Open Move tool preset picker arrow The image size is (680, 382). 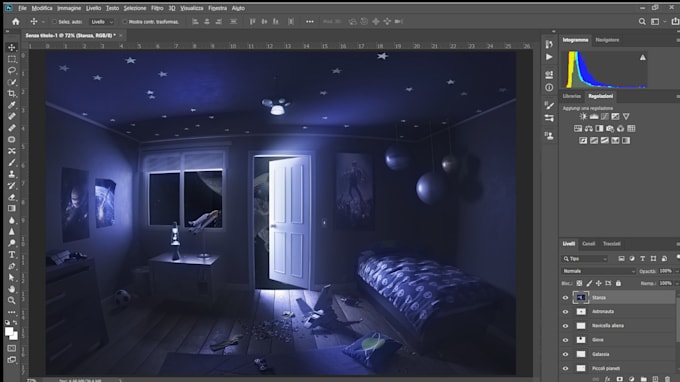[x=43, y=22]
